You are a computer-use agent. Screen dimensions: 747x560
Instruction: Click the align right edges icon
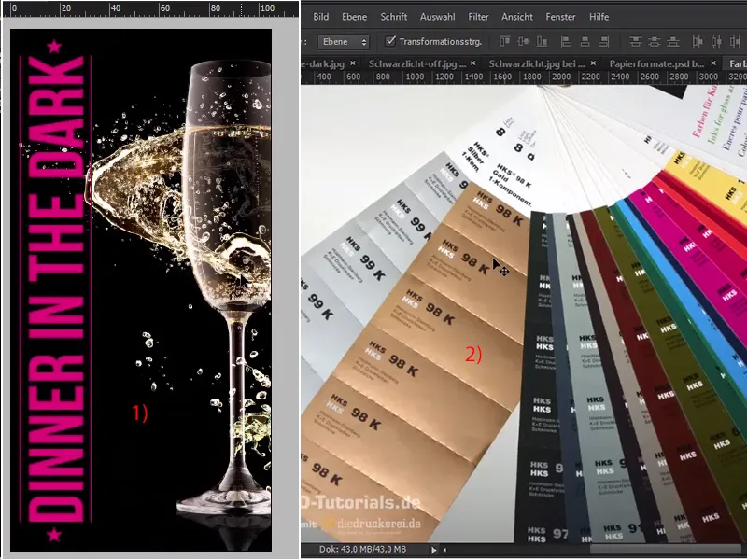[x=603, y=41]
